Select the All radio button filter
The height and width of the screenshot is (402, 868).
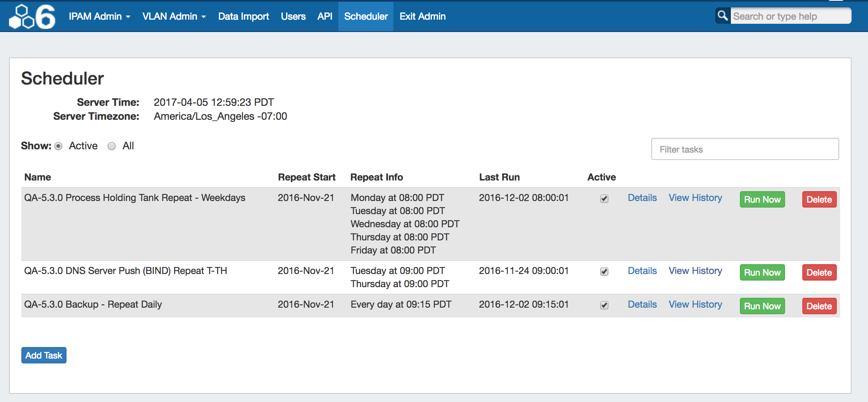[112, 146]
